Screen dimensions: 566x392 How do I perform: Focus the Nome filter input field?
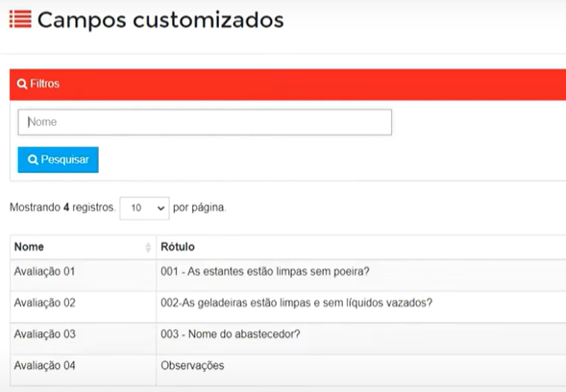(x=205, y=122)
